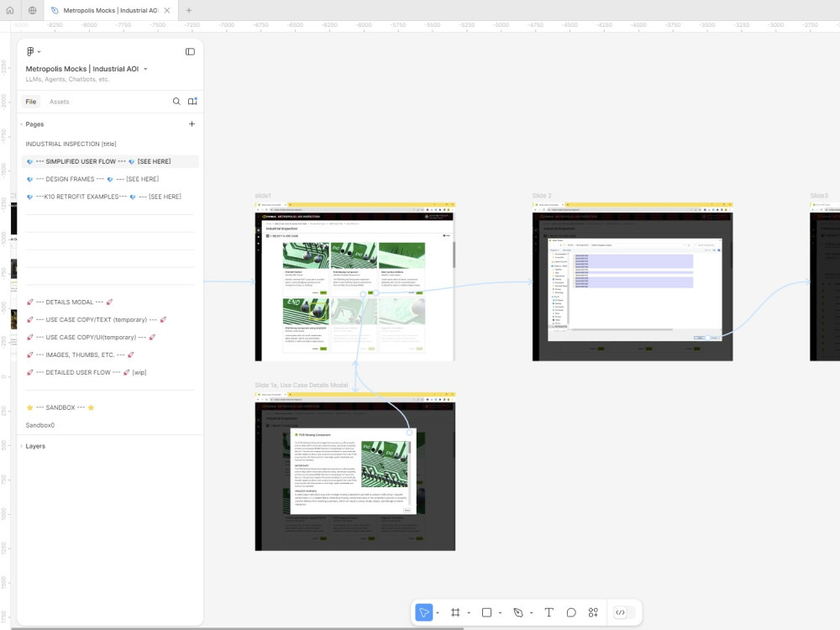Open the Figma main menu logo

pos(30,51)
